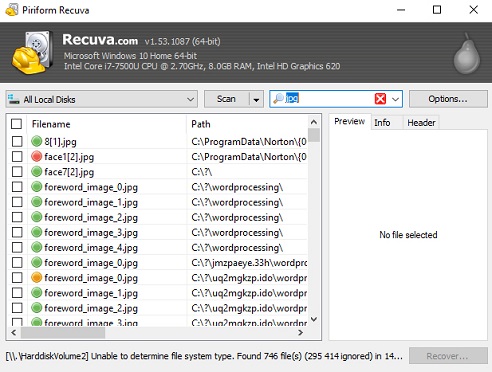Viewport: 492px width, 372px height.
Task: Click the status bar HarddiskVolume2 message
Action: tap(204, 356)
